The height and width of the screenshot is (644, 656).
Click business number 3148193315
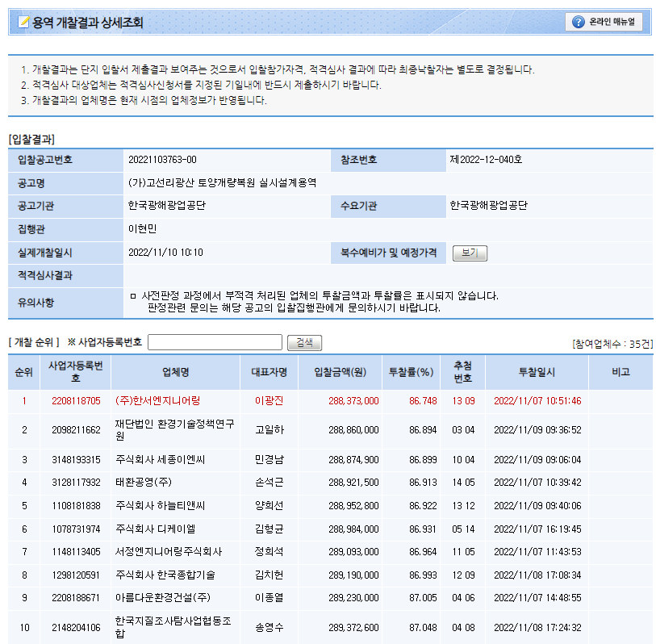click(x=76, y=460)
